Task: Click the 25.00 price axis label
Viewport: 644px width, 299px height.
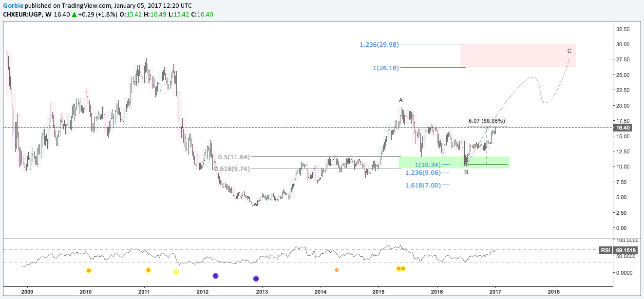Action: click(x=623, y=75)
